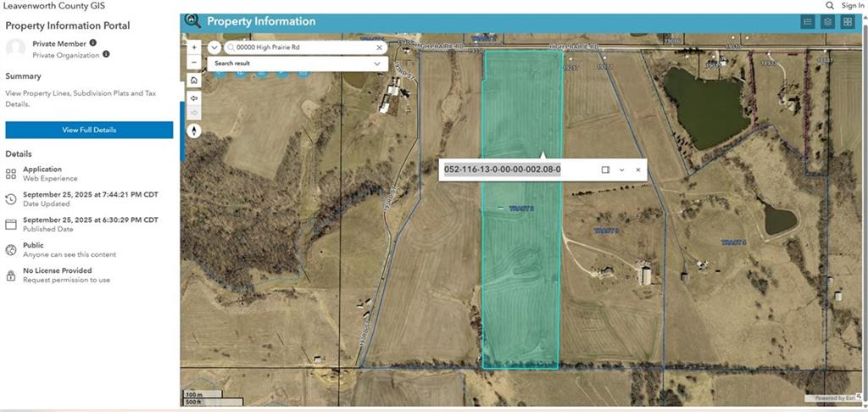Close the parcel ID popup

pyautogui.click(x=638, y=170)
